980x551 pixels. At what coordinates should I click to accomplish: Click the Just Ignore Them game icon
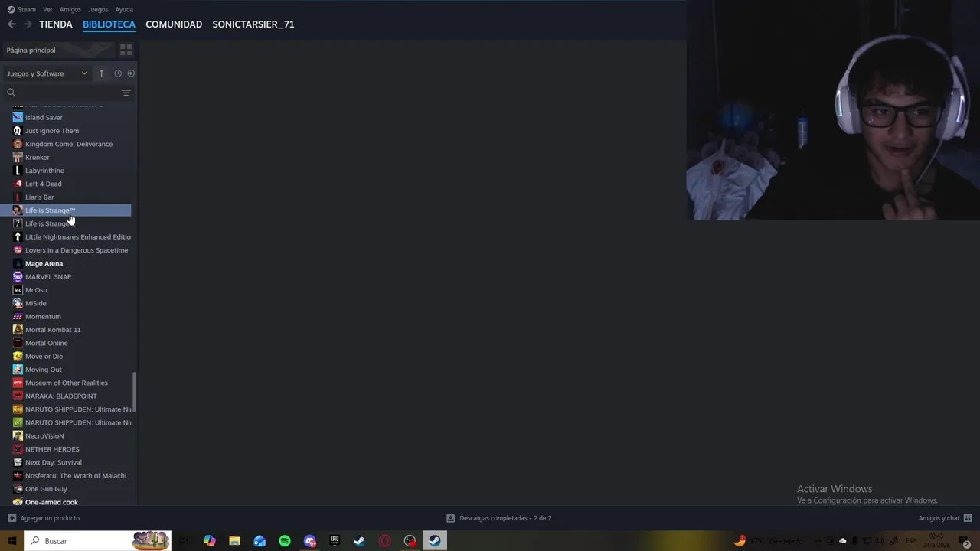pos(18,131)
